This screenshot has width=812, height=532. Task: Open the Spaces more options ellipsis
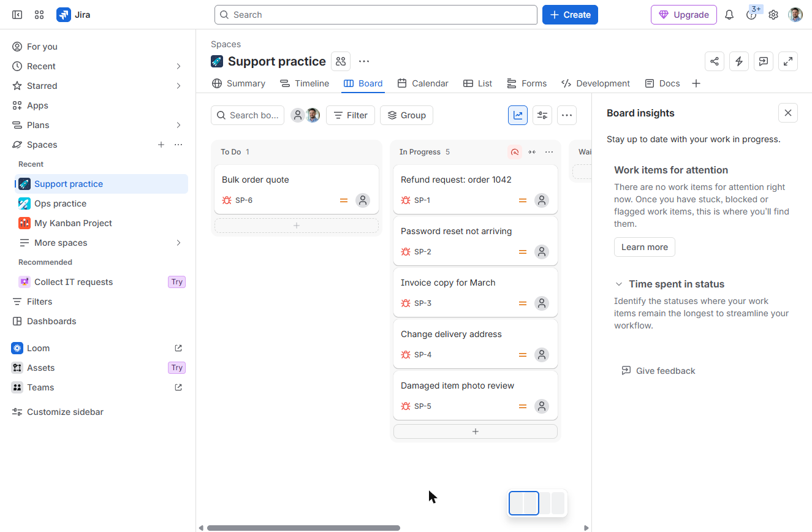point(178,145)
